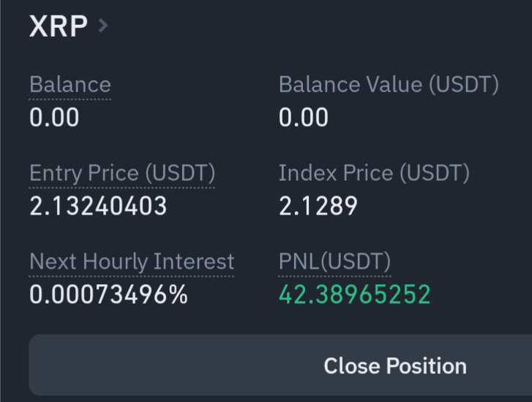
Task: Tap the (USDT) unit beside Entry Price
Action: [179, 174]
